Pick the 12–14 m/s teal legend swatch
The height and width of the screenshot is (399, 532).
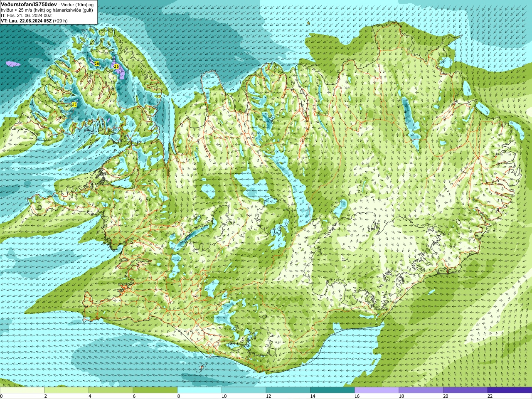(288, 390)
